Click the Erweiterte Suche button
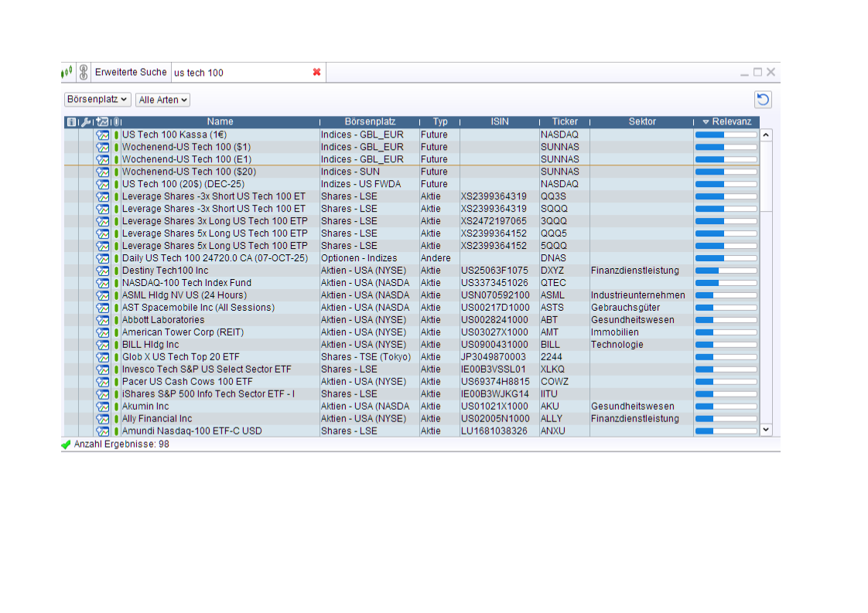Viewport: 868px width, 613px height. point(131,72)
